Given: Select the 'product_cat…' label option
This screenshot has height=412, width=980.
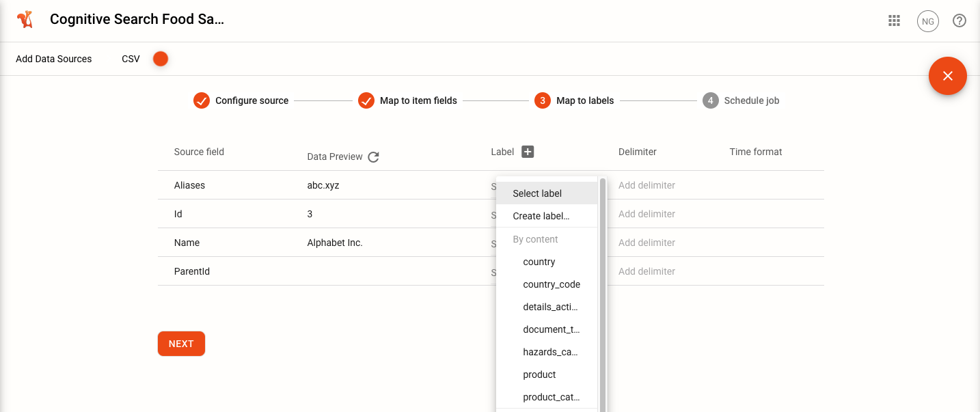Looking at the screenshot, I should point(547,397).
